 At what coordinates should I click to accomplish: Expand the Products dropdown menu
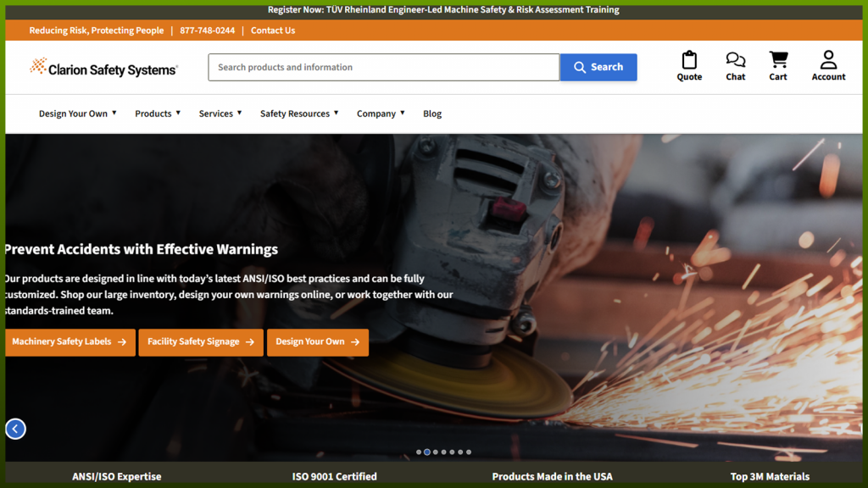[x=158, y=114]
